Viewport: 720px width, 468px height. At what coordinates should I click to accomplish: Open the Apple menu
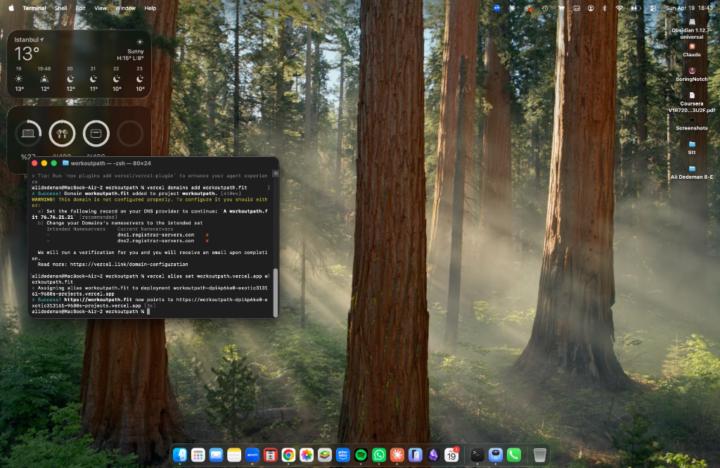point(11,8)
